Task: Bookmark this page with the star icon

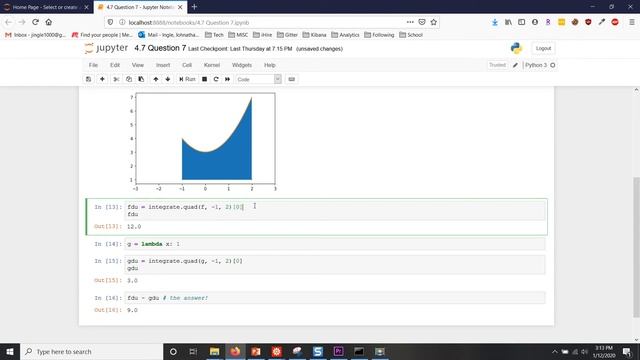Action: tap(433, 22)
